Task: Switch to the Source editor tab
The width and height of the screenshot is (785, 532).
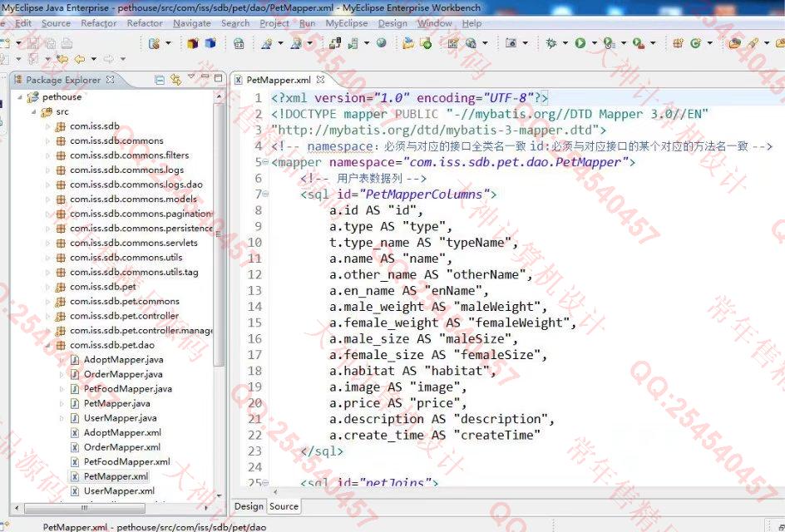Action: (284, 506)
